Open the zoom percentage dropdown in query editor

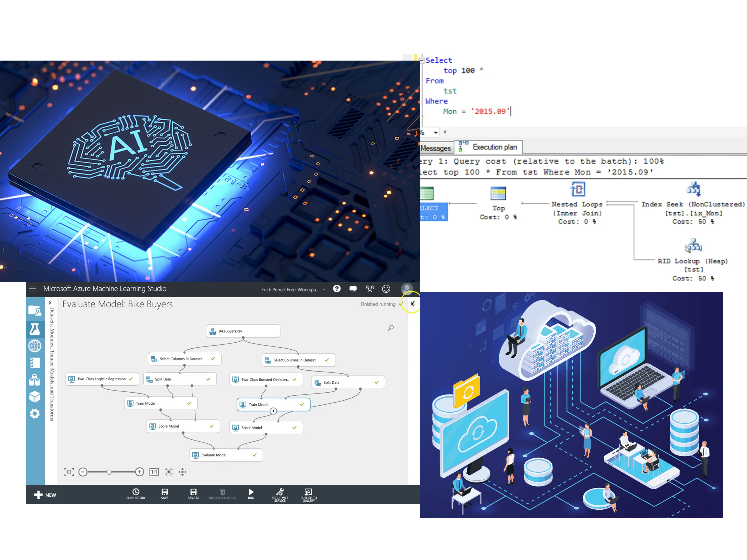[x=436, y=133]
